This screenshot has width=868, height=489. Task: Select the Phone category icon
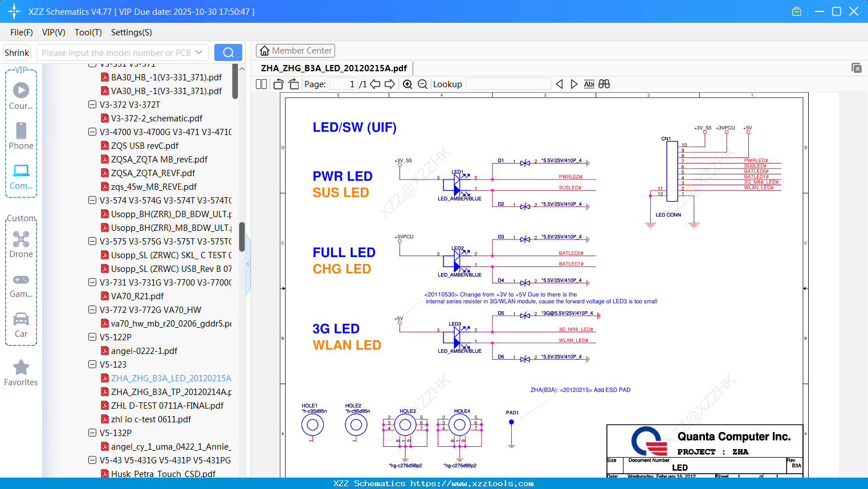[21, 136]
